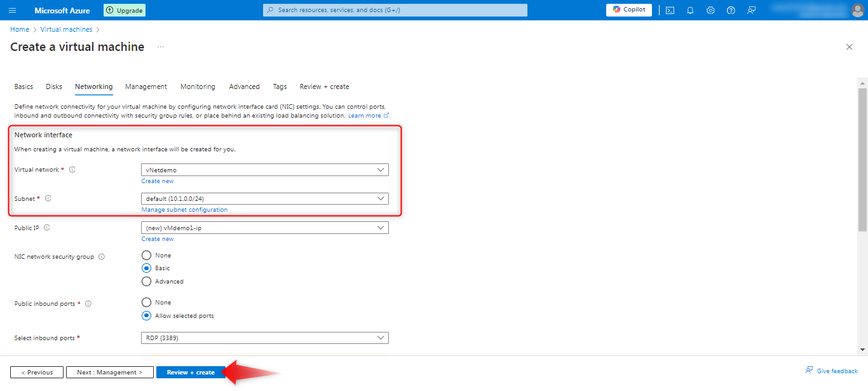Click the account avatar

[x=857, y=10]
